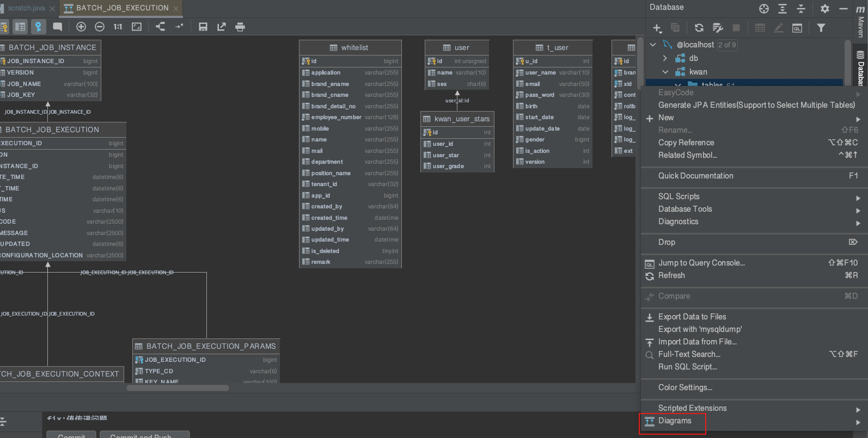Expand the db schema node
868x438 pixels.
[665, 58]
